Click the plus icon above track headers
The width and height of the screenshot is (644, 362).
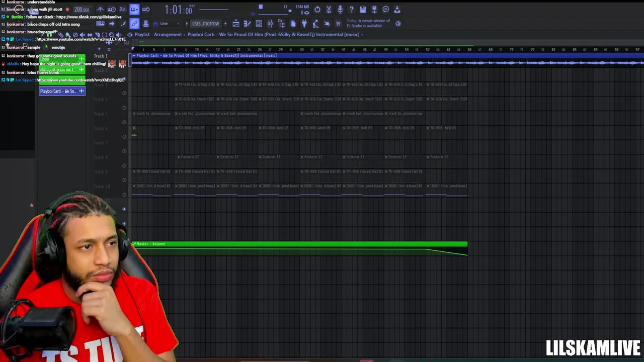click(x=99, y=49)
